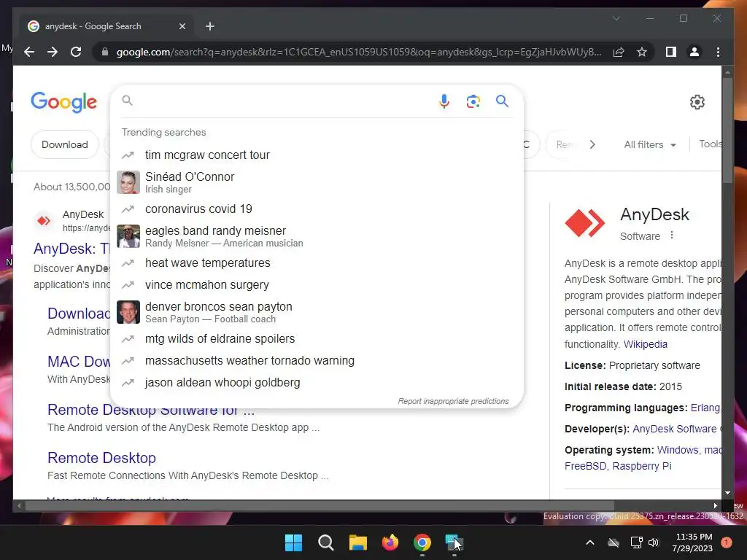This screenshot has width=747, height=560.
Task: Select suggestion mtg wilds of eldraine spoilers
Action: pyautogui.click(x=317, y=338)
